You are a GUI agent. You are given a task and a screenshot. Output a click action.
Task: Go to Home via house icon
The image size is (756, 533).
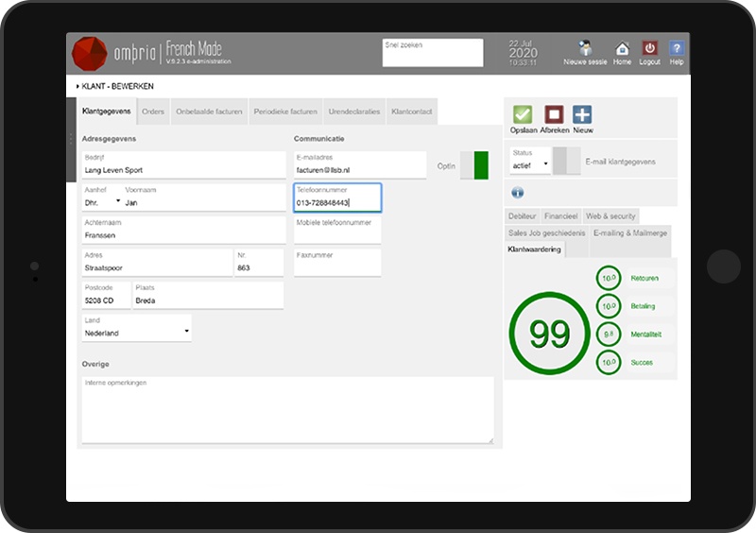pyautogui.click(x=622, y=48)
